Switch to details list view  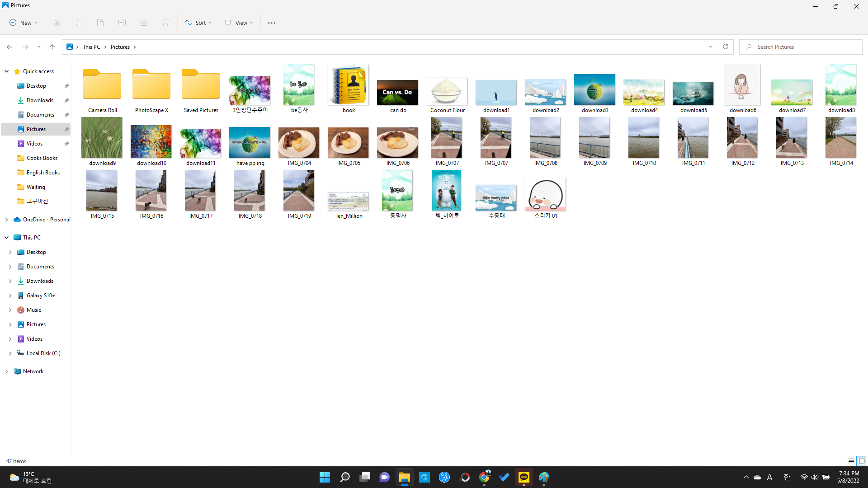pos(851,461)
